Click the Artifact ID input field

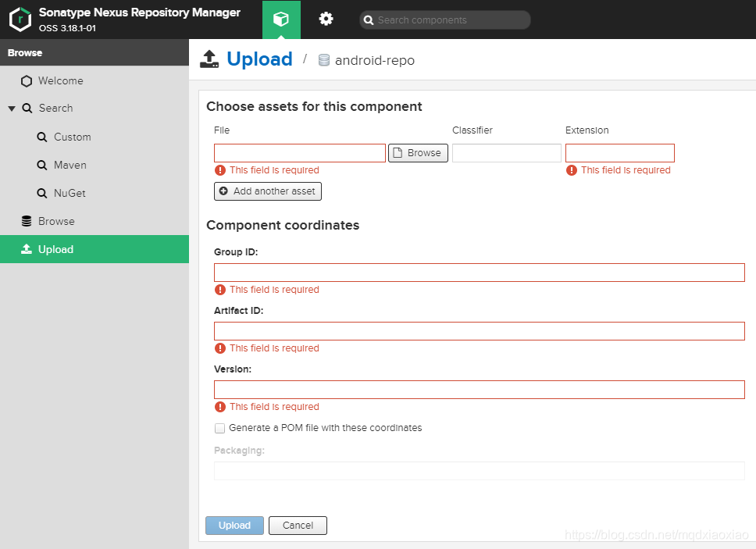coord(480,331)
